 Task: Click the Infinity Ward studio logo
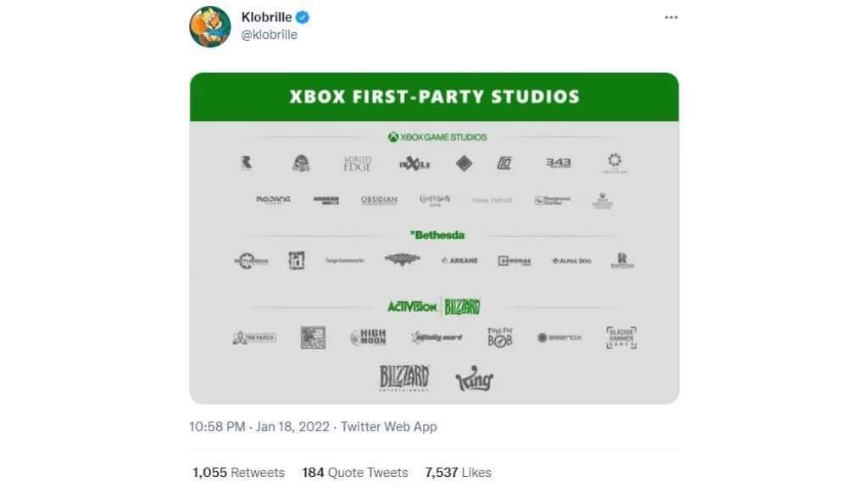click(x=437, y=337)
